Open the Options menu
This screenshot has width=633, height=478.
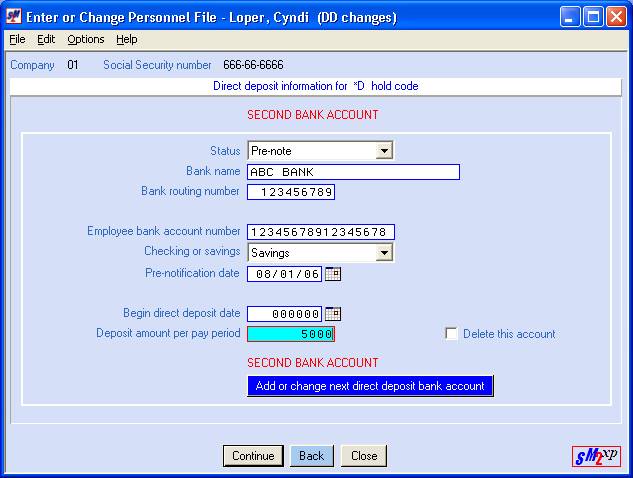click(86, 39)
